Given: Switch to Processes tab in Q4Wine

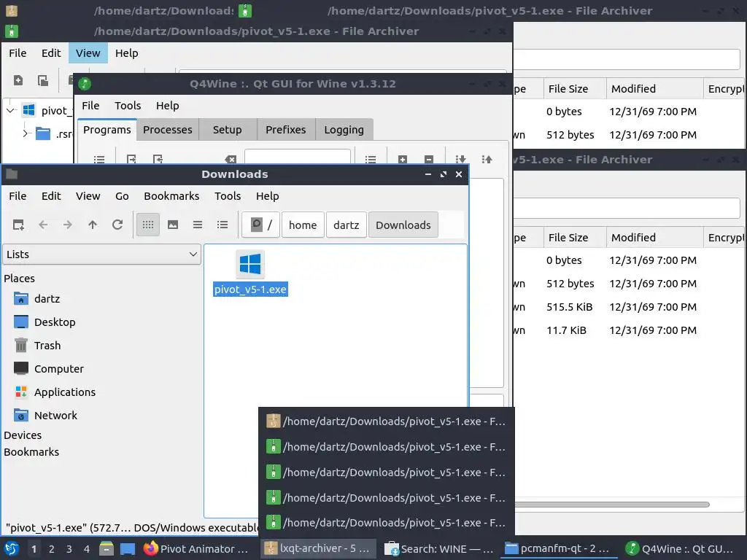Looking at the screenshot, I should pyautogui.click(x=168, y=130).
